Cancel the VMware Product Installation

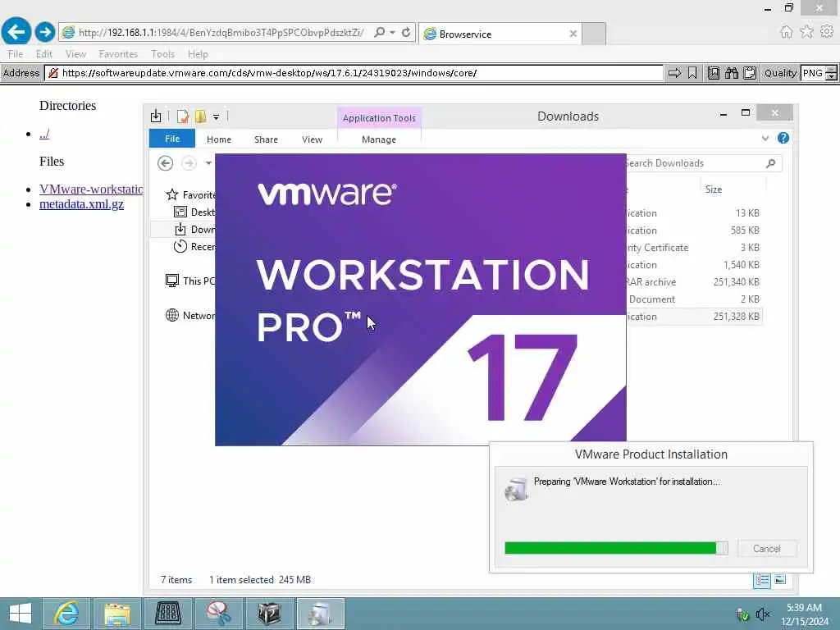767,549
